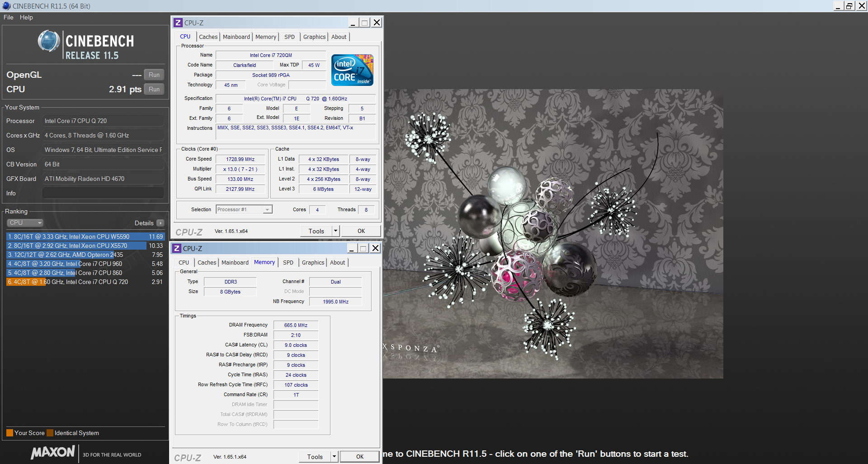Select ranking row Xeon CPU W5590
The width and height of the screenshot is (868, 464).
click(85, 237)
